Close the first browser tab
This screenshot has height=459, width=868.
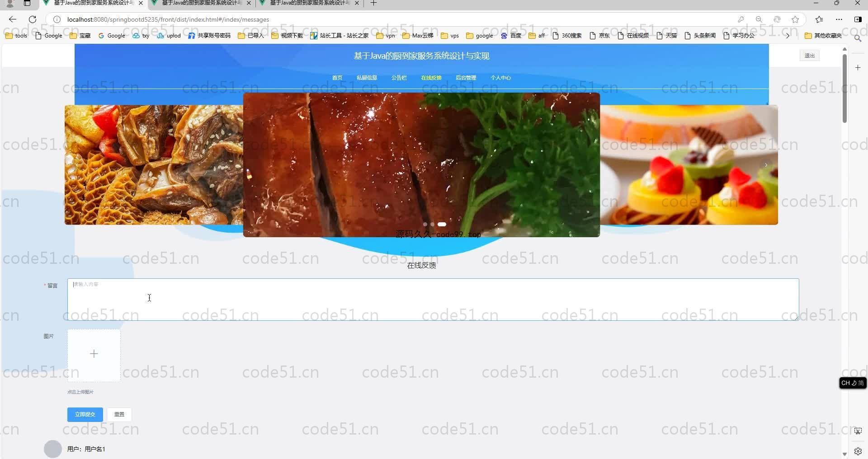click(141, 3)
